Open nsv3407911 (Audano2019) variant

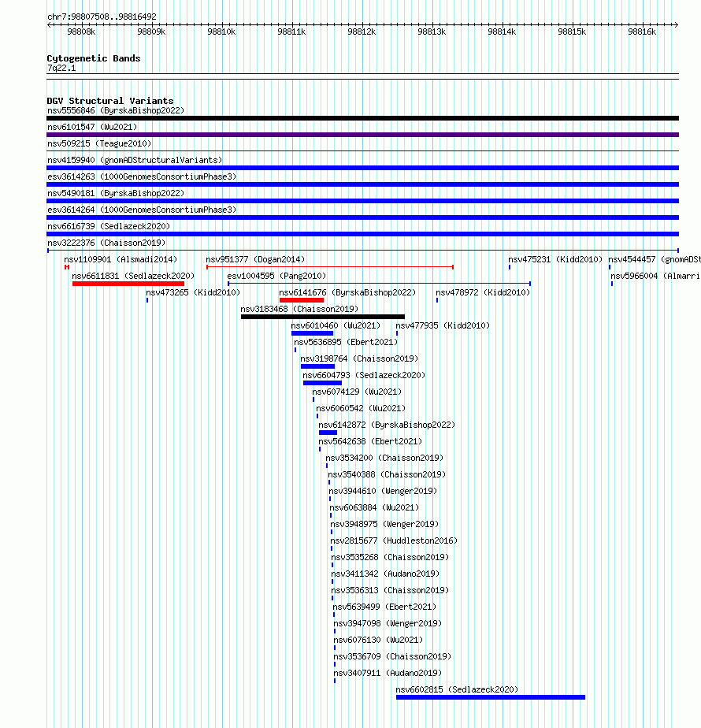(388, 673)
